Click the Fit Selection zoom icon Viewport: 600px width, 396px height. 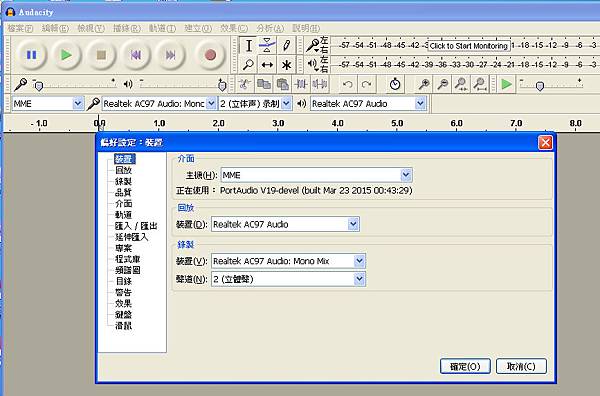[461, 84]
